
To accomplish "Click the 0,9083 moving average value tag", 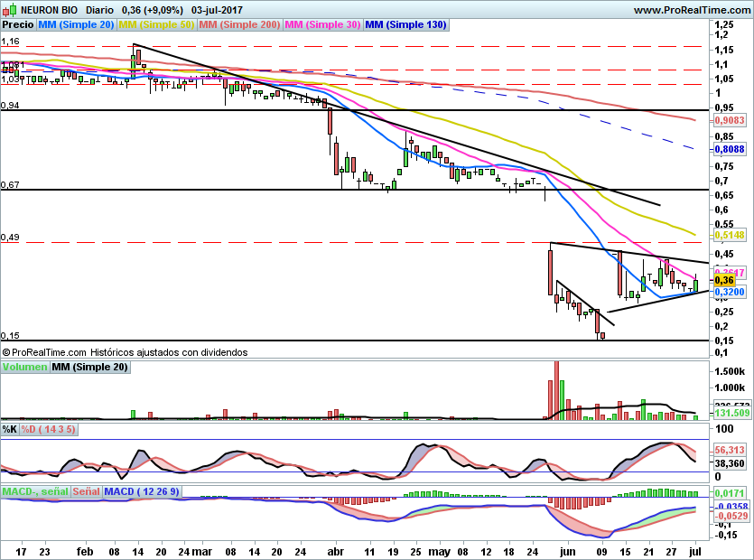I will click(x=729, y=119).
